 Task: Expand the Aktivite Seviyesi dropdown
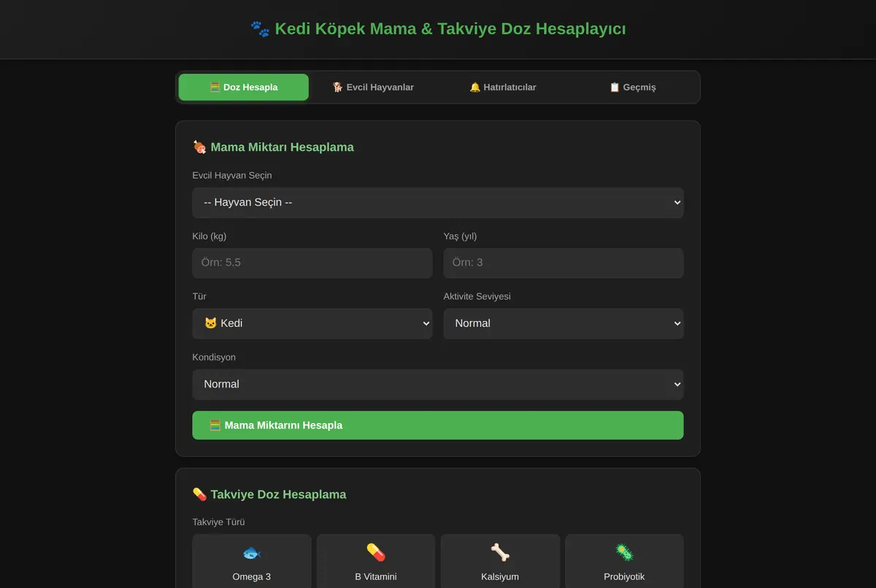(564, 324)
